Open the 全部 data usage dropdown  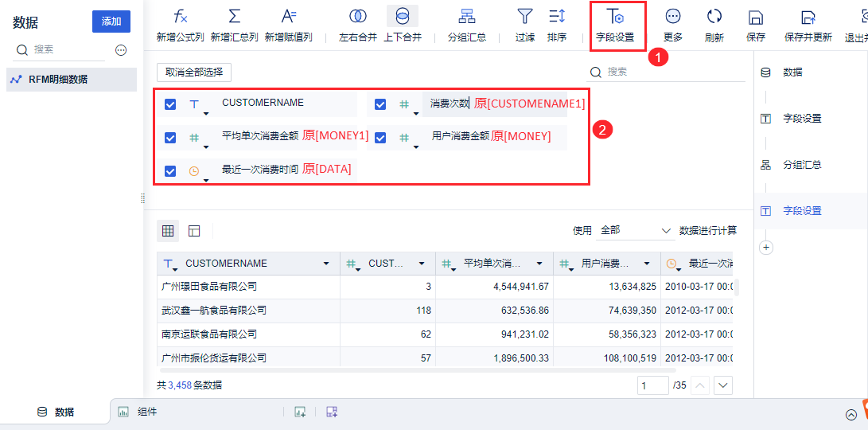click(635, 230)
